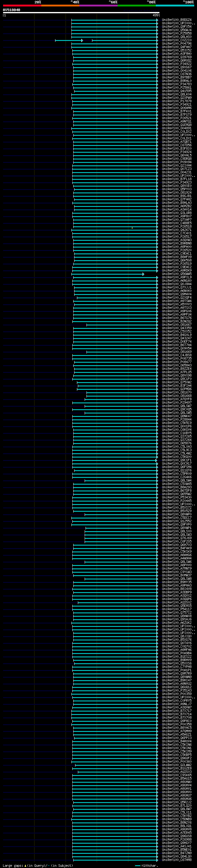Select the UniRef100_Q7XJJ1 label
Screen dimensions: 197x868
point(177,287)
